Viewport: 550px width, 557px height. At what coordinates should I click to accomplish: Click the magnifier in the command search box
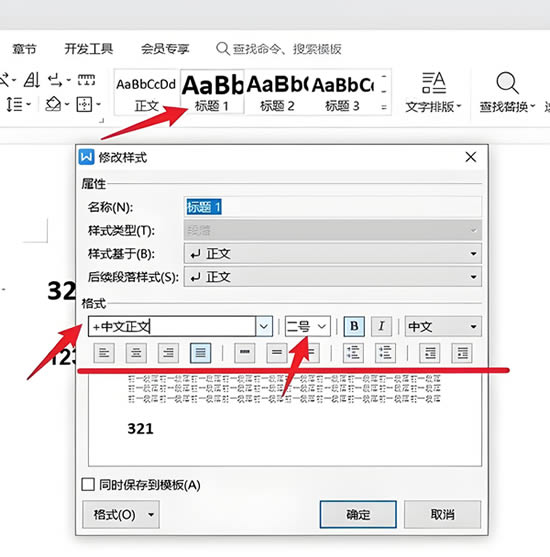[223, 49]
